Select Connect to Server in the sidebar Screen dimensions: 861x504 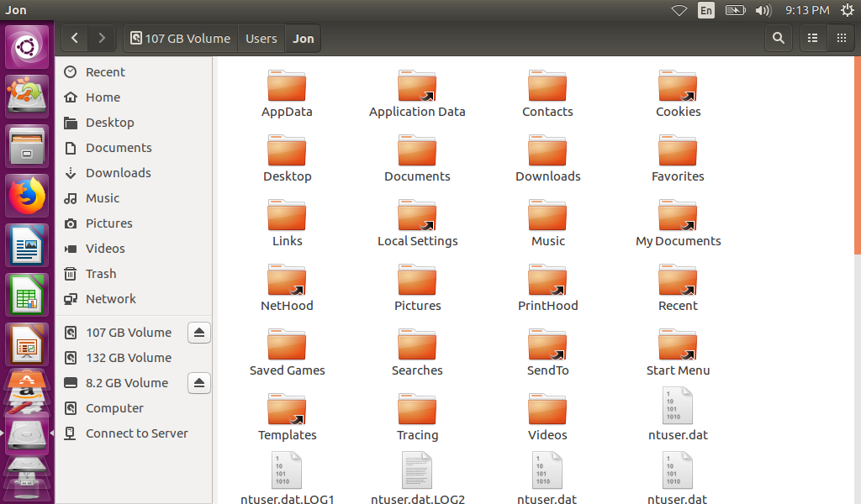point(136,433)
